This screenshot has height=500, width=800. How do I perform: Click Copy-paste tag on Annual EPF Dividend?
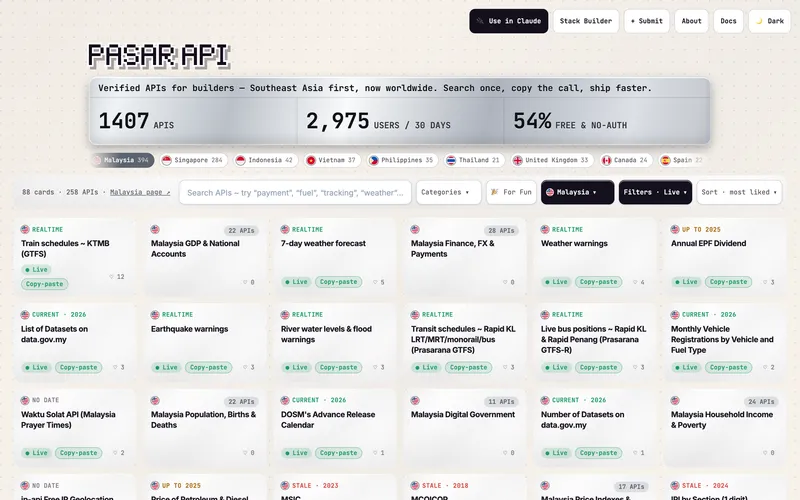point(728,282)
